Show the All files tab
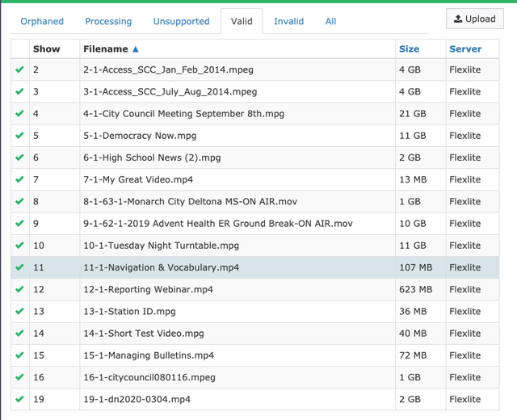 [x=330, y=22]
